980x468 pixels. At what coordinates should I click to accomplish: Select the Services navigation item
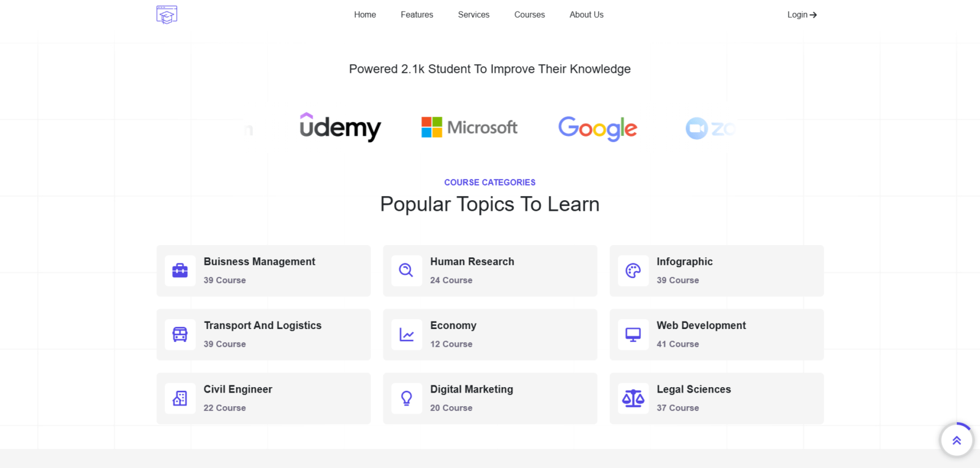click(474, 15)
